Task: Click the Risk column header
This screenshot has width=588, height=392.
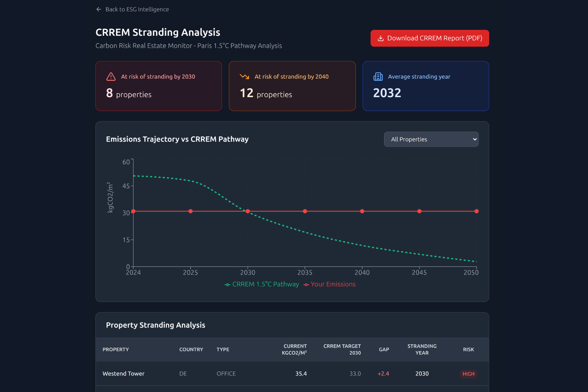Action: coord(468,350)
